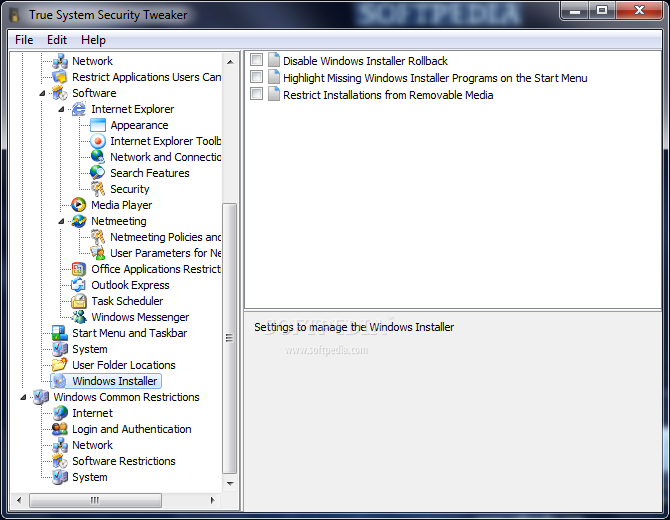The image size is (670, 520).
Task: Collapse the Software tree node
Action: [42, 93]
